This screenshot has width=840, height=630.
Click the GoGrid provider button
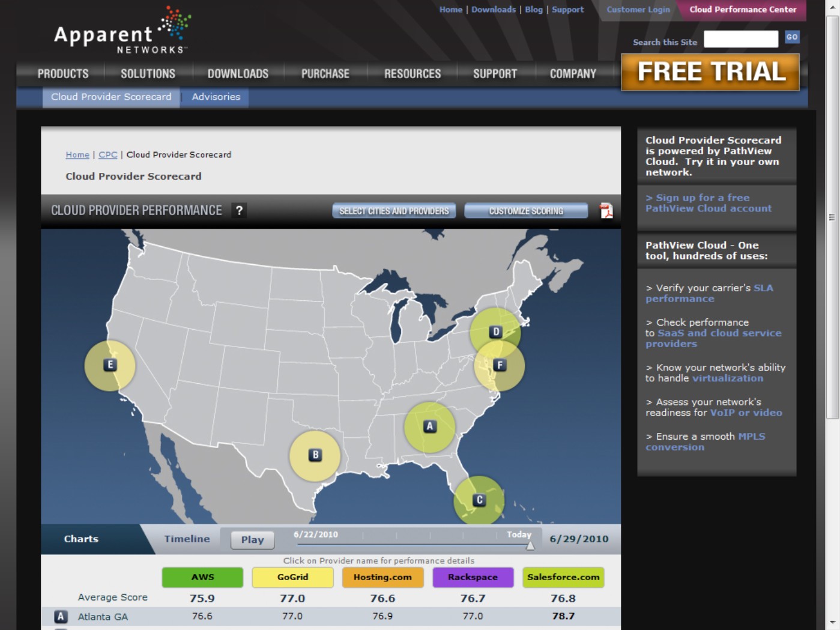tap(292, 577)
